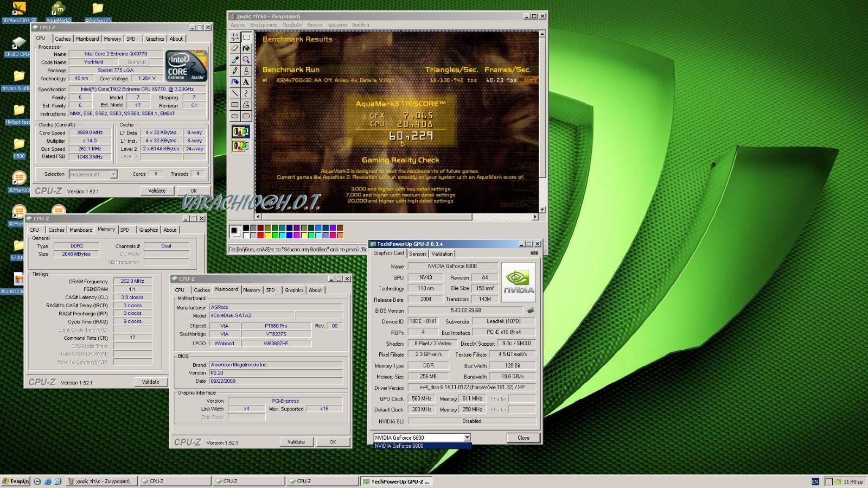Viewport: 868px width, 488px height.
Task: Choose the Ellipse shape tool
Action: click(x=235, y=116)
